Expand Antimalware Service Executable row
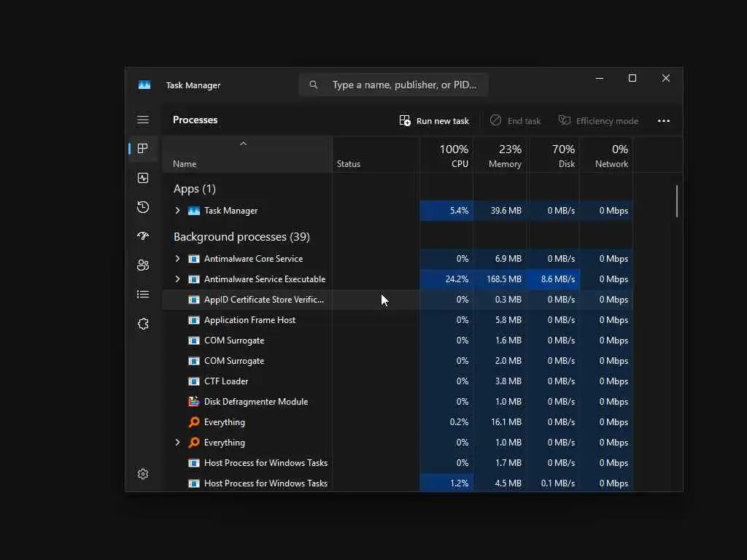The width and height of the screenshot is (747, 560). [178, 279]
